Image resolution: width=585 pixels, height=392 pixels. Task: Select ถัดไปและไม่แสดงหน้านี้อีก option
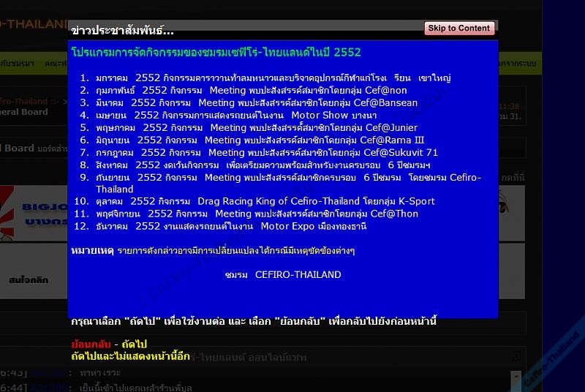coord(130,355)
